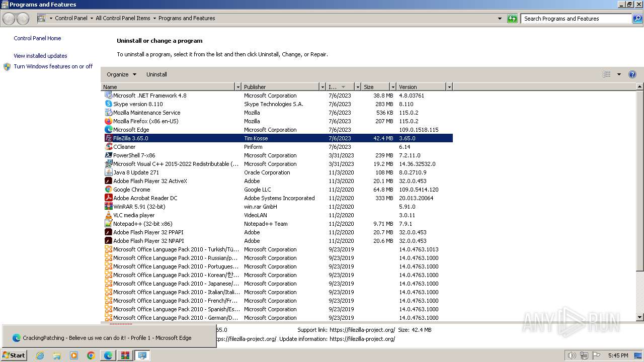
Task: Click the VLC media player cone icon
Action: tap(108, 215)
